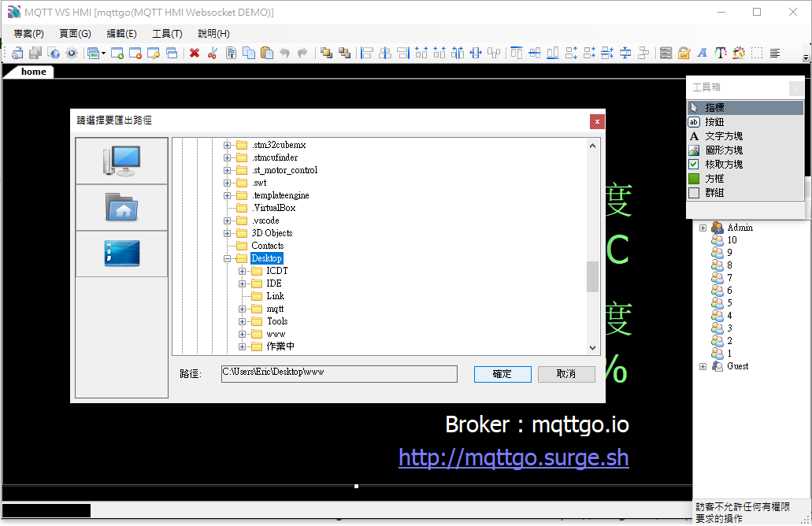This screenshot has height=526, width=812.
Task: Click the dashed rectangle selection toolbar icon
Action: (757, 53)
